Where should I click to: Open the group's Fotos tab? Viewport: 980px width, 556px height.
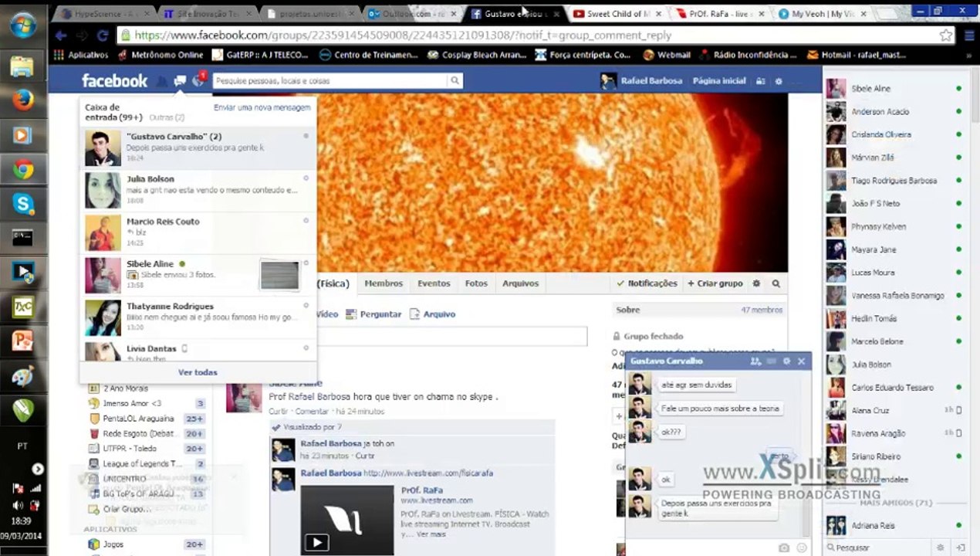click(x=476, y=283)
